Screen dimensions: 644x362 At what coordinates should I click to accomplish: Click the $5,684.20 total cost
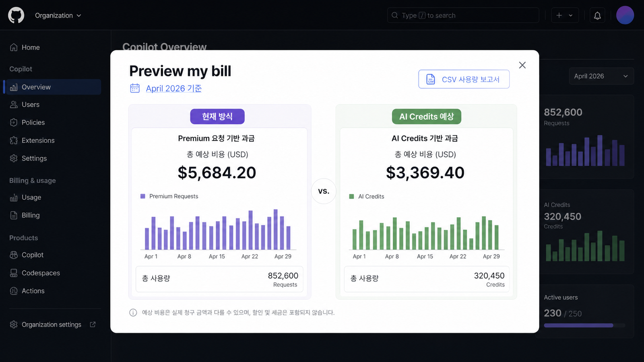pos(217,173)
